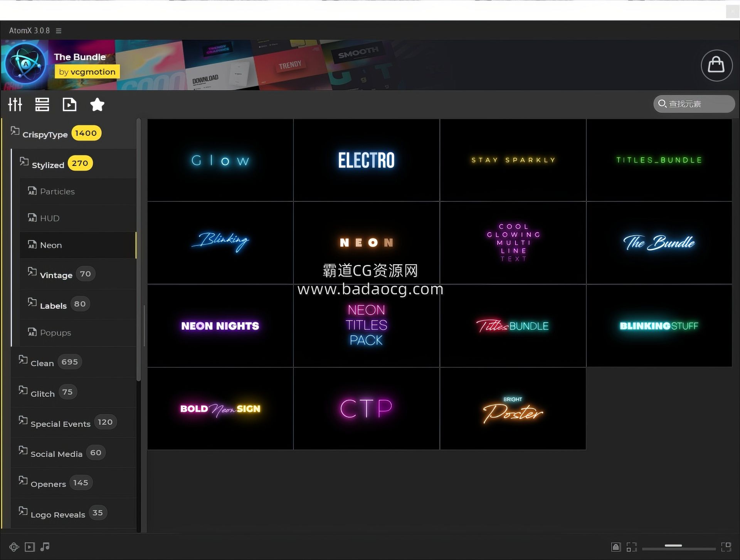This screenshot has width=740, height=560.
Task: Select the CTP purple preset thumbnail
Action: click(x=367, y=409)
